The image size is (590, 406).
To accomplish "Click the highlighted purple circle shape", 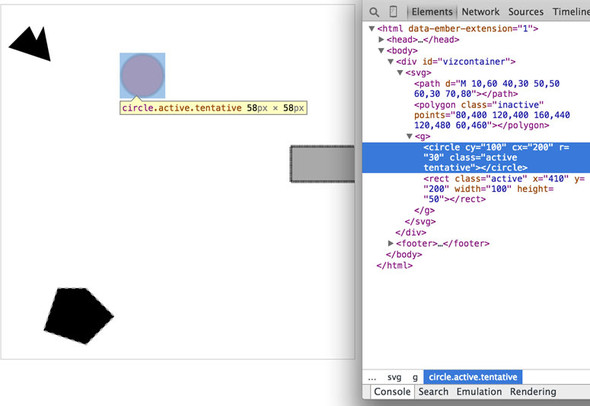I will (143, 75).
